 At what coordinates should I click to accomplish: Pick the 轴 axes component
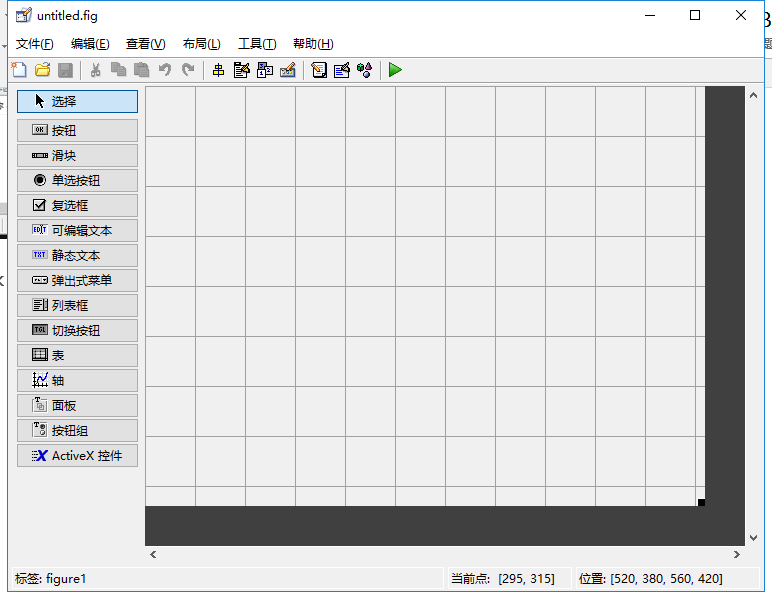tap(77, 380)
